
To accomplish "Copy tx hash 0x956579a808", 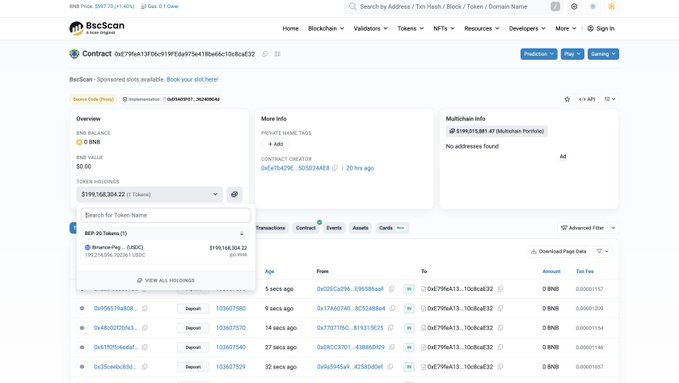I will pos(145,308).
